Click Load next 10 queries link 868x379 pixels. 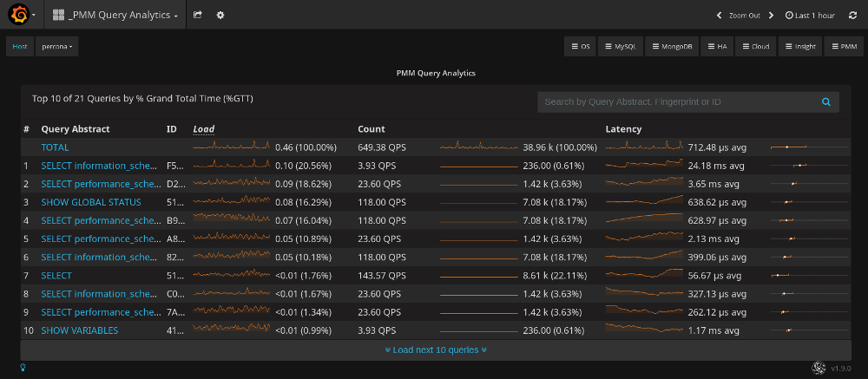click(435, 350)
